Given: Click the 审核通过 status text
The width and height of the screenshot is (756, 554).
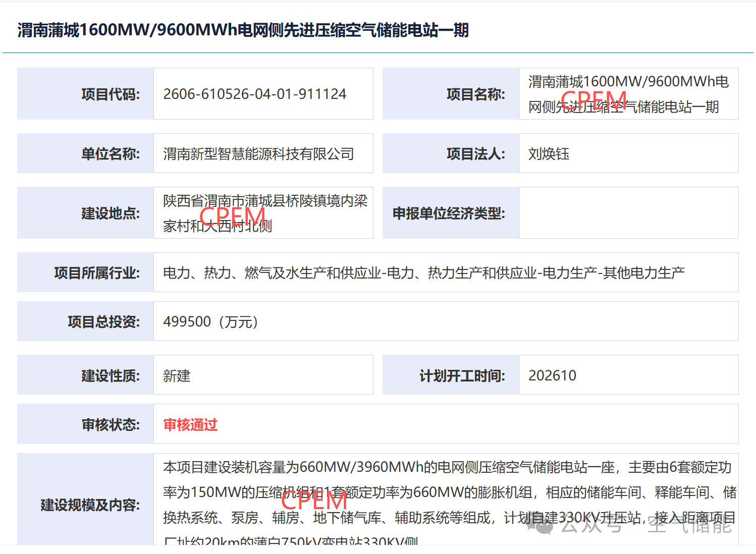Looking at the screenshot, I should pyautogui.click(x=190, y=424).
